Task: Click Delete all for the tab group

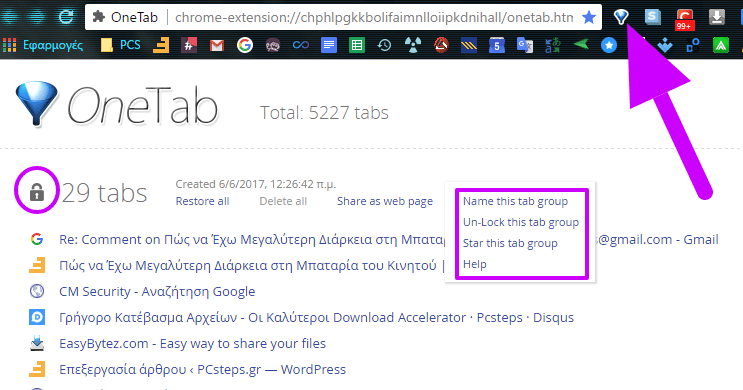Action: click(x=283, y=201)
